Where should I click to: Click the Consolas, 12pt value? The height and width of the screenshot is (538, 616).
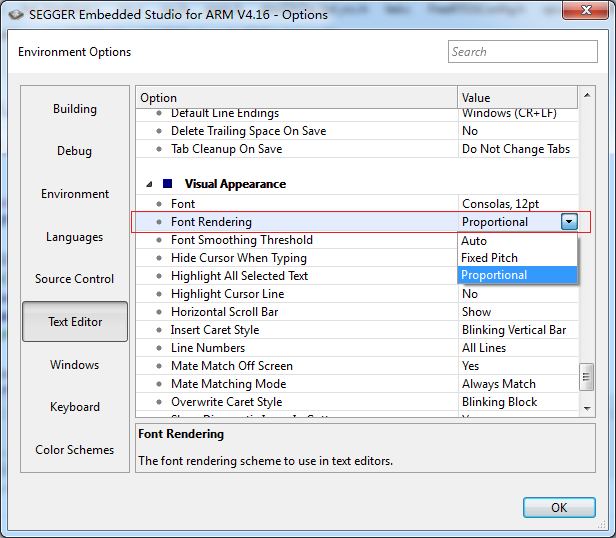(x=500, y=204)
